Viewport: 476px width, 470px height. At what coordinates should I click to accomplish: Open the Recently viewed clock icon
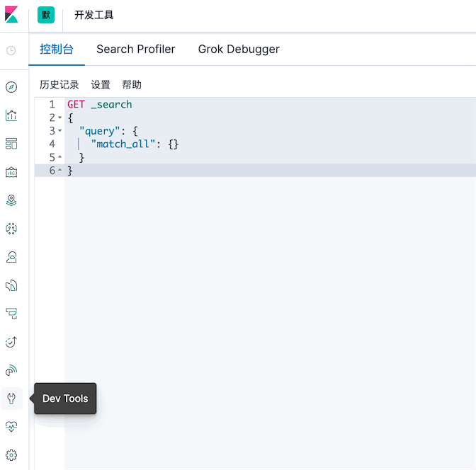(11, 50)
